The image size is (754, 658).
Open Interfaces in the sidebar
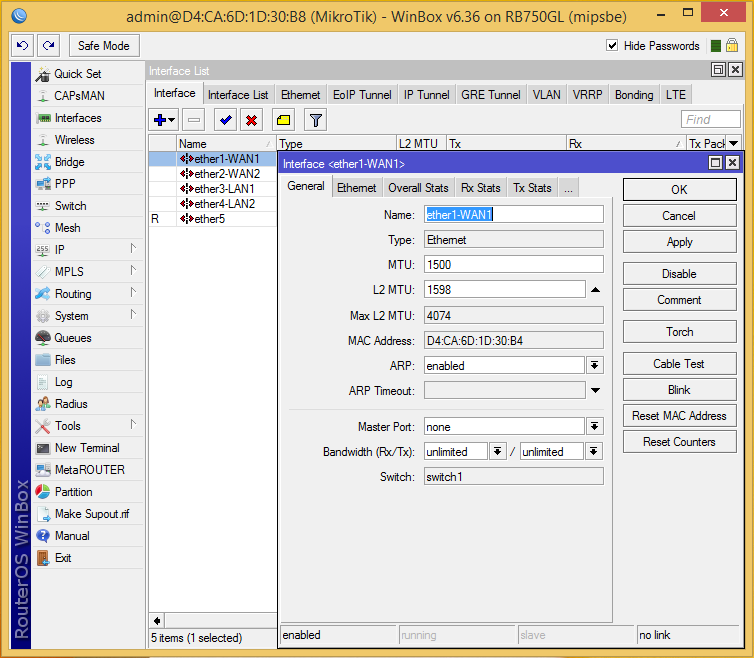click(x=78, y=118)
